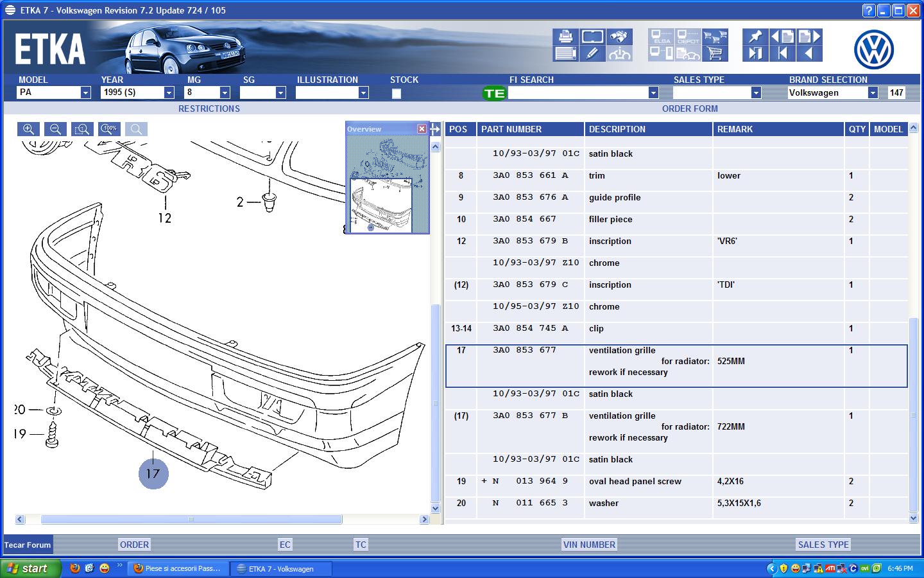Screen dimensions: 924x578
Task: Open the FI SEARCH dropdown arrow
Action: [x=653, y=92]
